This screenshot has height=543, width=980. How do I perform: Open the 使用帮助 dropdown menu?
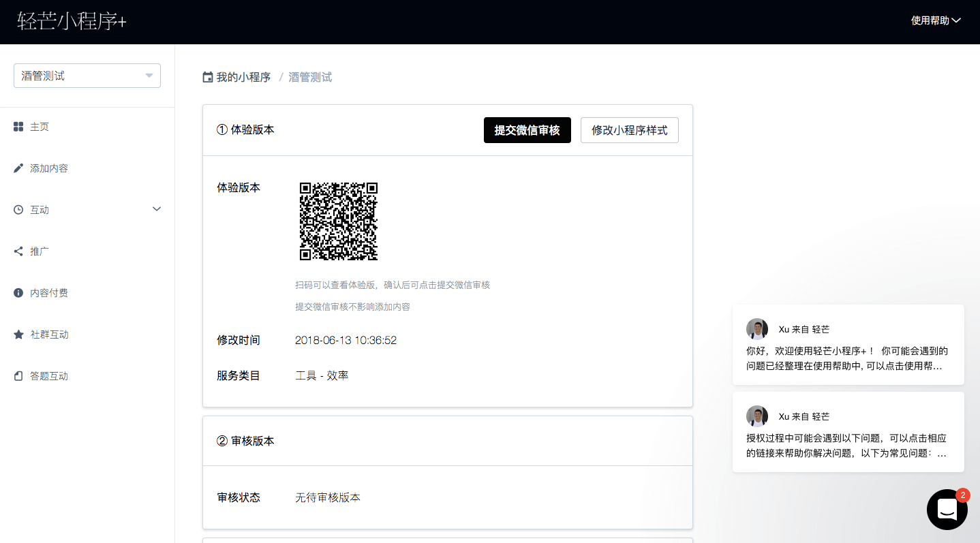click(x=936, y=20)
